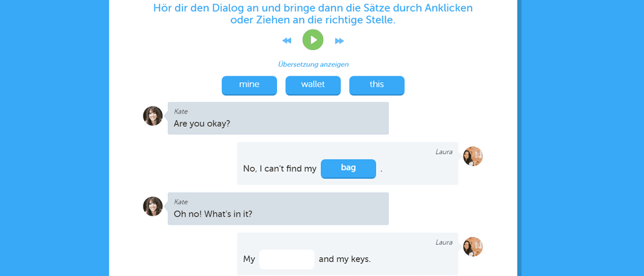Click Laura's avatar next to 'and my keys'
Image resolution: width=644 pixels, height=276 pixels.
(473, 246)
